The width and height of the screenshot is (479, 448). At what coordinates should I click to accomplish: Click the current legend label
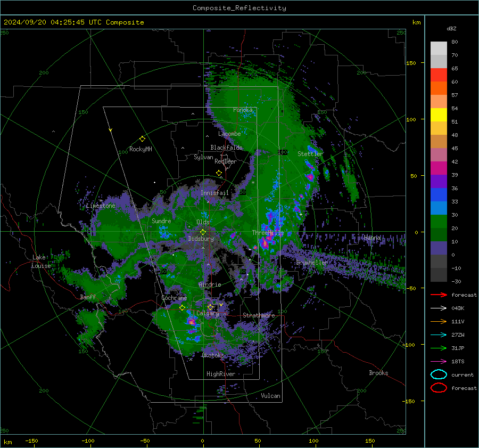point(463,374)
